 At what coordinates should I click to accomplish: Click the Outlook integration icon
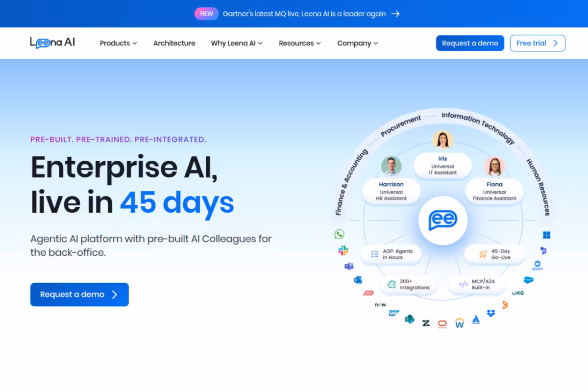click(x=358, y=280)
